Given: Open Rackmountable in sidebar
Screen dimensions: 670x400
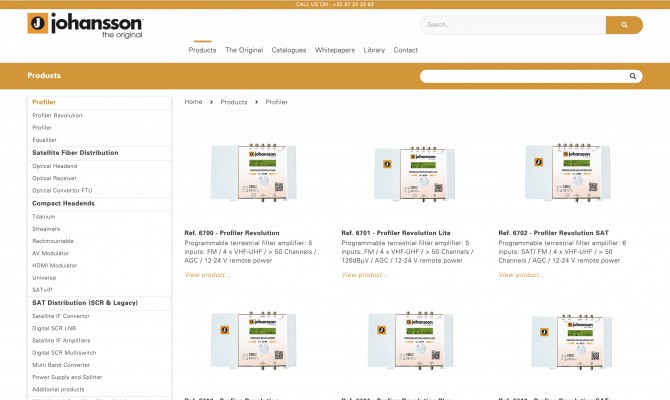Looking at the screenshot, I should (x=53, y=241).
